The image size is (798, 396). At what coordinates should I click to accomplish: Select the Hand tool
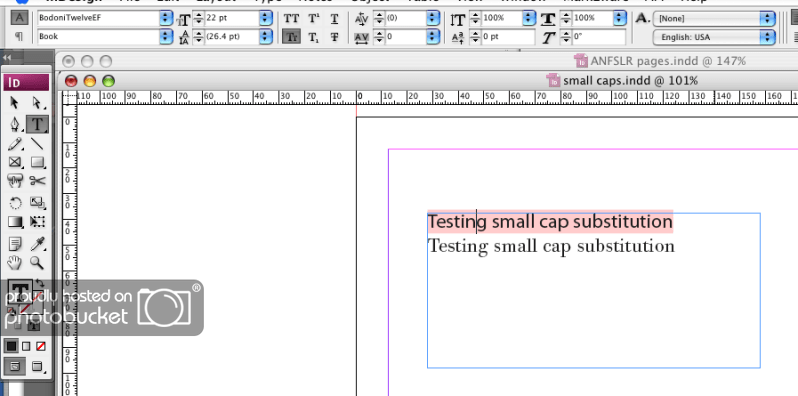14,263
